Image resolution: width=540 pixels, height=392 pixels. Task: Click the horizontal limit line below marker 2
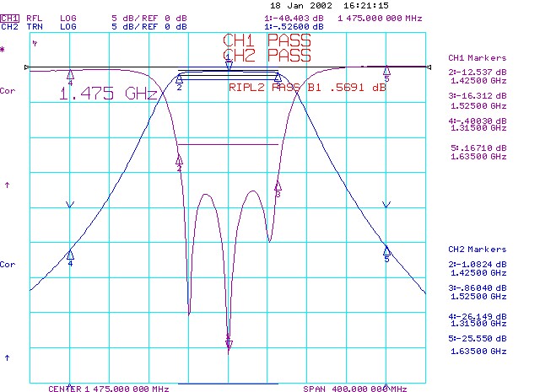pyautogui.click(x=228, y=145)
